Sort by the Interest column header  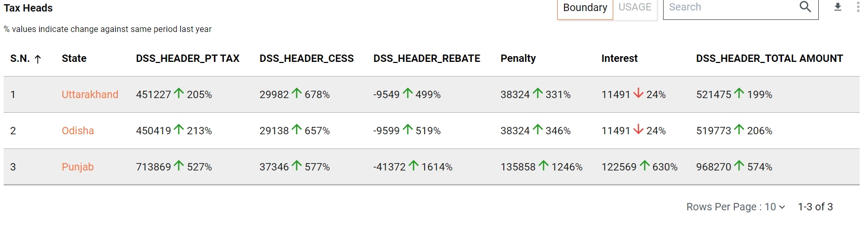(619, 58)
